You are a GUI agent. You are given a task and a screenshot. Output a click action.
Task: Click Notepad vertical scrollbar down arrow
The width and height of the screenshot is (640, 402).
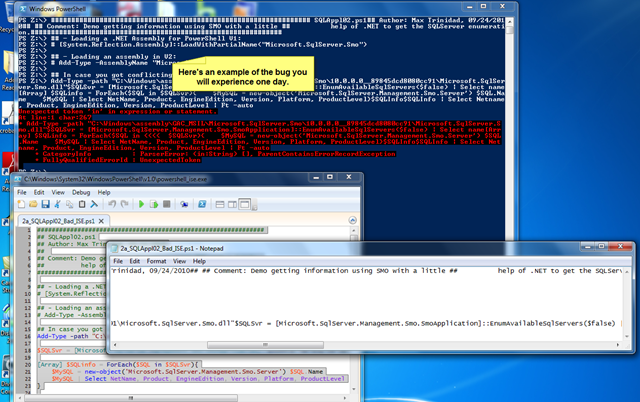coord(627,336)
